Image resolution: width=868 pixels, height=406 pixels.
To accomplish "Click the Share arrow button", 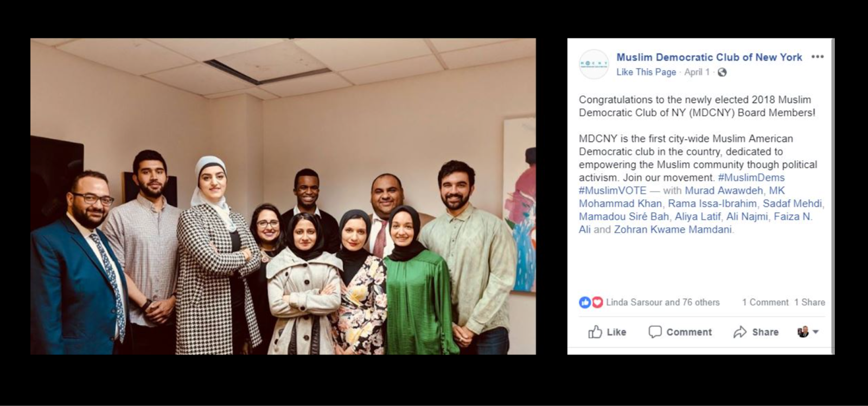I will pos(756,332).
